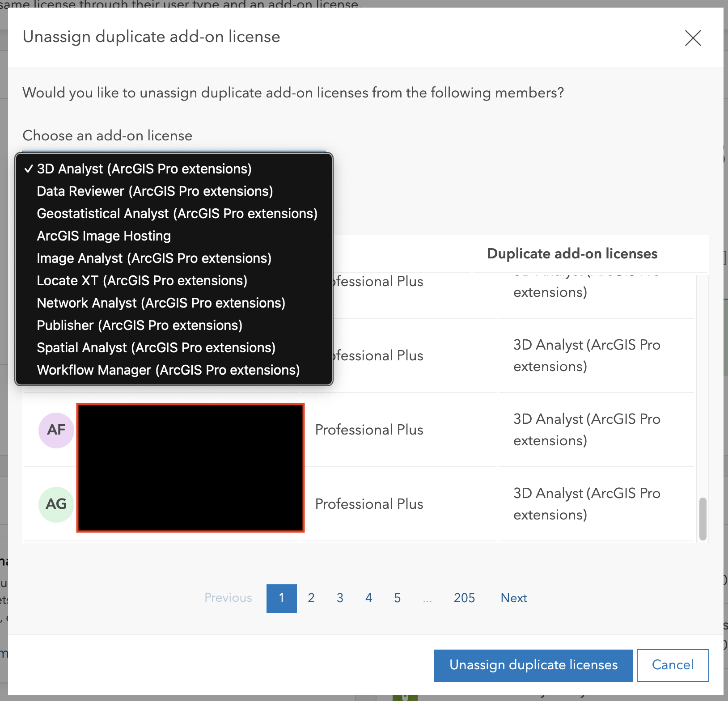728x701 pixels.
Task: Click the Choose an add-on license label
Action: pyautogui.click(x=107, y=135)
